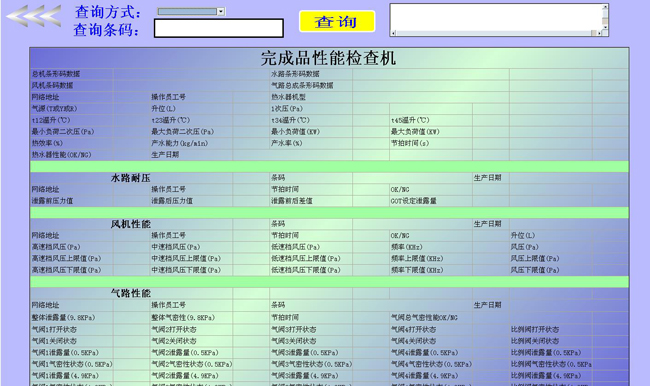Select the 气路性能 section header
This screenshot has width=650, height=386.
pos(131,293)
